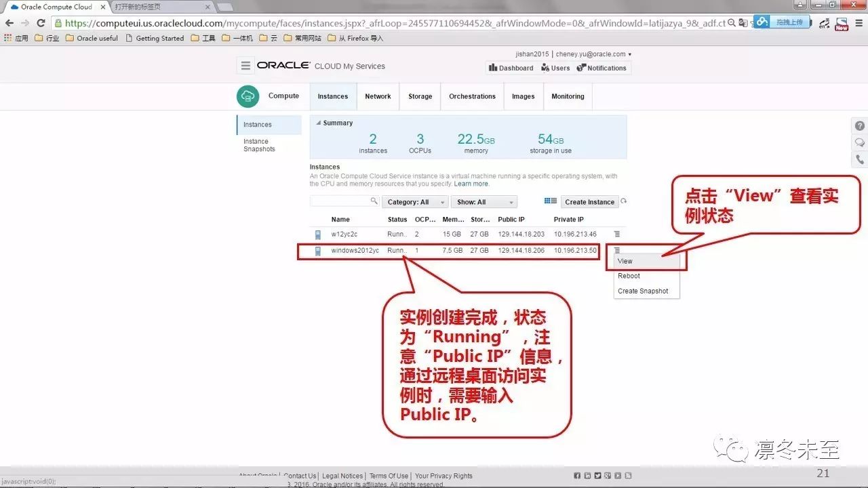Open the Dashboard button
The image size is (868, 488).
[511, 68]
